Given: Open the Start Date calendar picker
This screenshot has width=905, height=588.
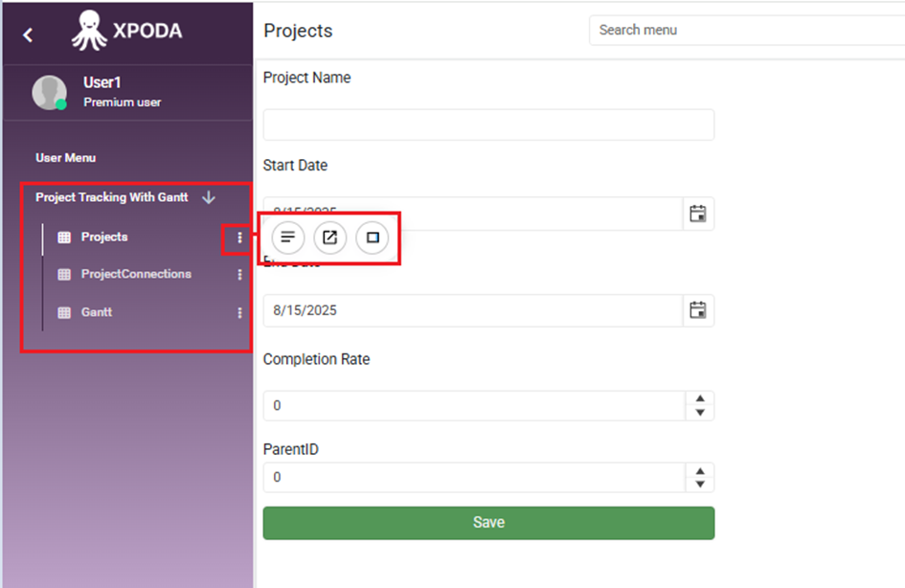Looking at the screenshot, I should pos(698,214).
